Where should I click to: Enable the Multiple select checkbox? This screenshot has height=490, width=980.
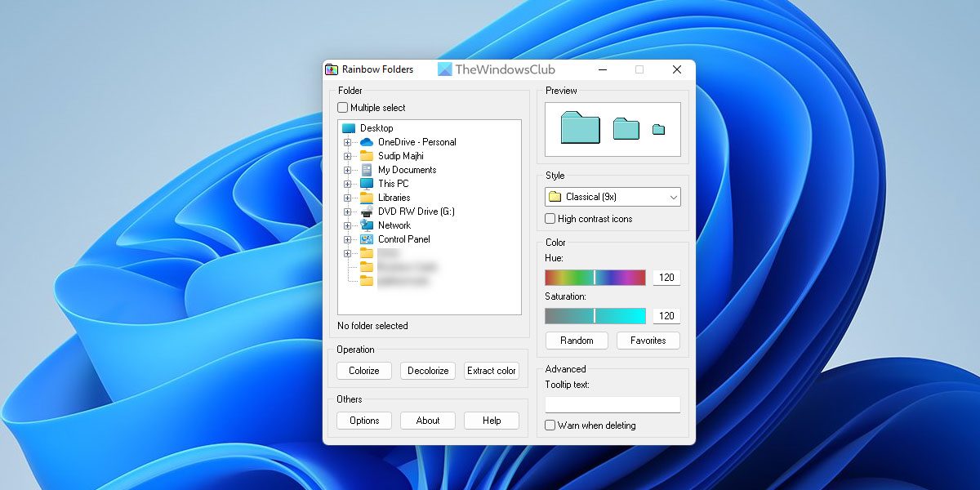[x=343, y=108]
